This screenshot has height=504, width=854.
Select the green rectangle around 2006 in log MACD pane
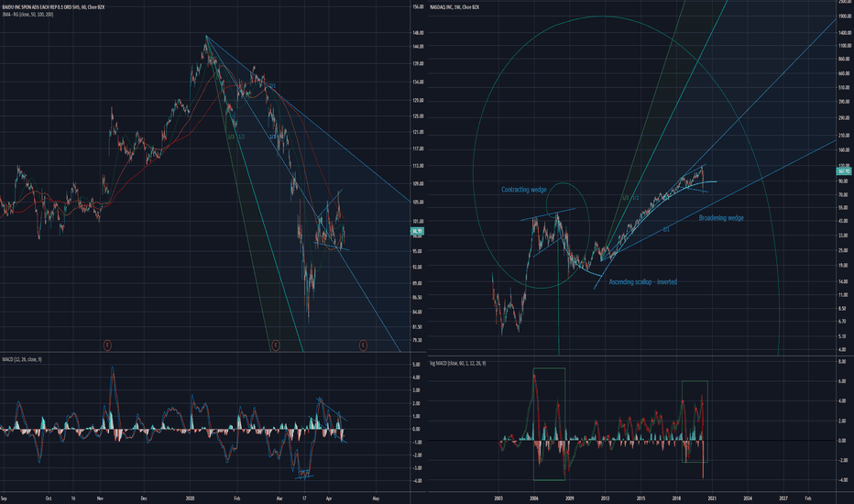click(x=549, y=424)
